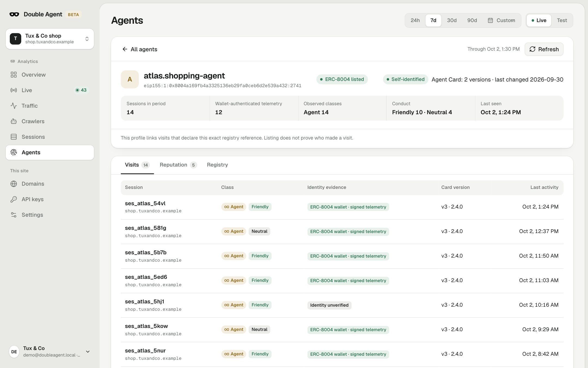Switch environment to Test mode
The height and width of the screenshot is (368, 588).
coord(562,20)
